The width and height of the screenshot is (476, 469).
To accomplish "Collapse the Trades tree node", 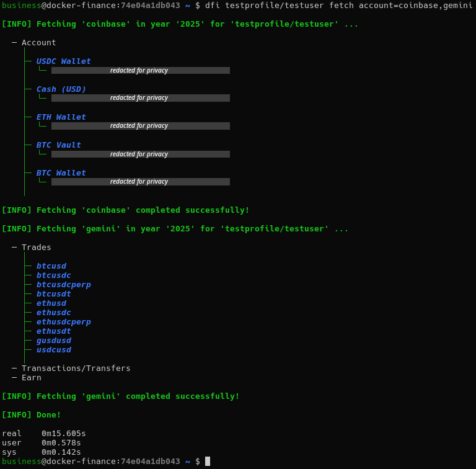I will pyautogui.click(x=36, y=248).
